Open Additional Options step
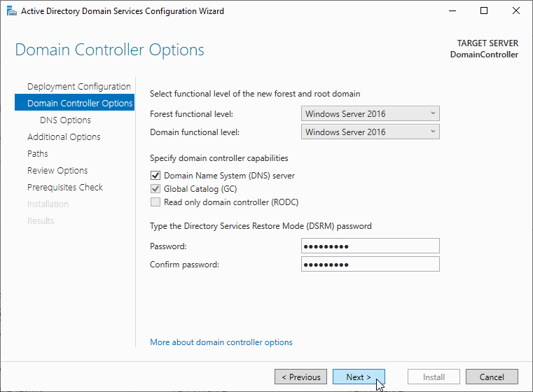This screenshot has width=533, height=392. click(x=64, y=136)
